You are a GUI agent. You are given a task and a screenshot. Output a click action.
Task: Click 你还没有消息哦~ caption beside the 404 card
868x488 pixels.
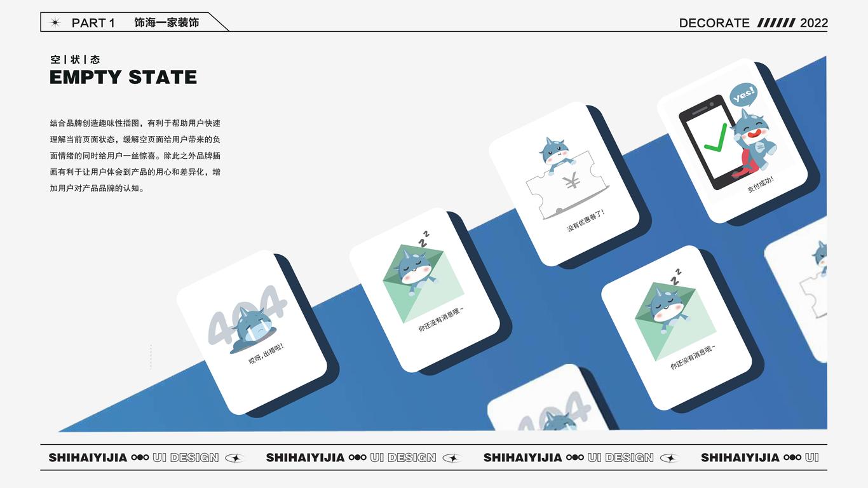tap(441, 320)
